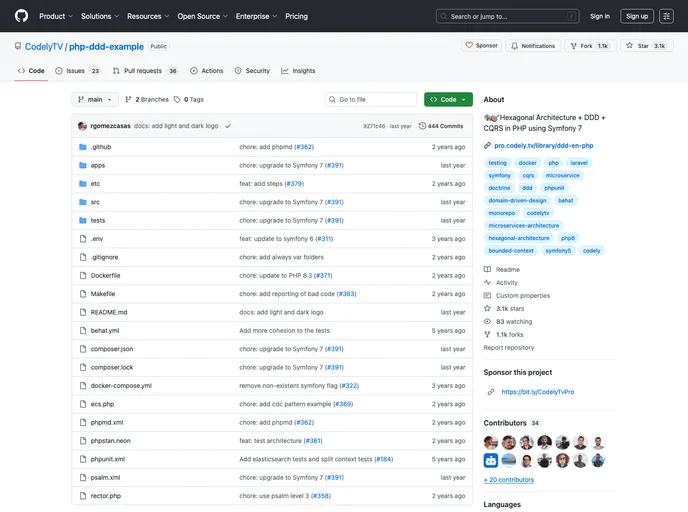The image size is (688, 512).
Task: Click the Search or jump to field
Action: click(508, 16)
